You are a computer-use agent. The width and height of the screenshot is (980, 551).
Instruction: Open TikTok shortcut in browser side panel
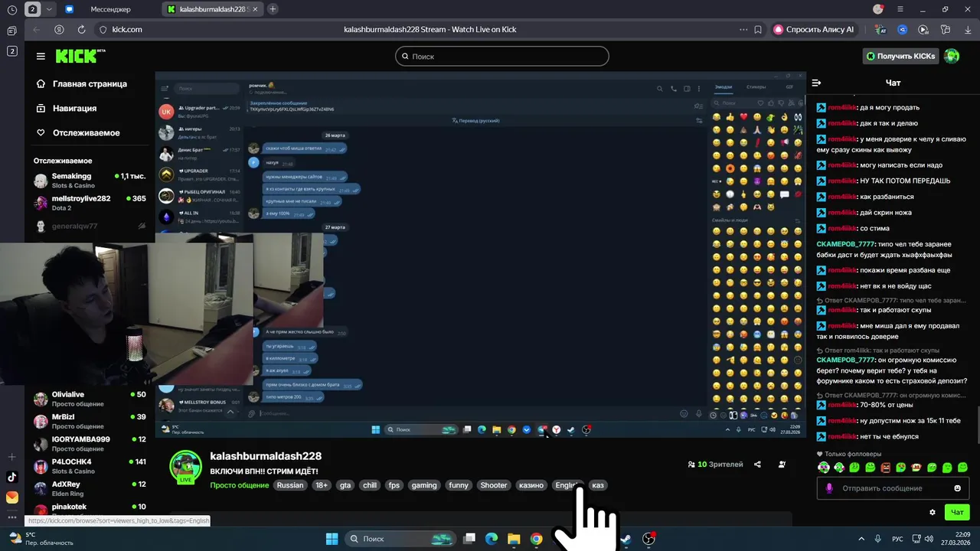pos(11,477)
